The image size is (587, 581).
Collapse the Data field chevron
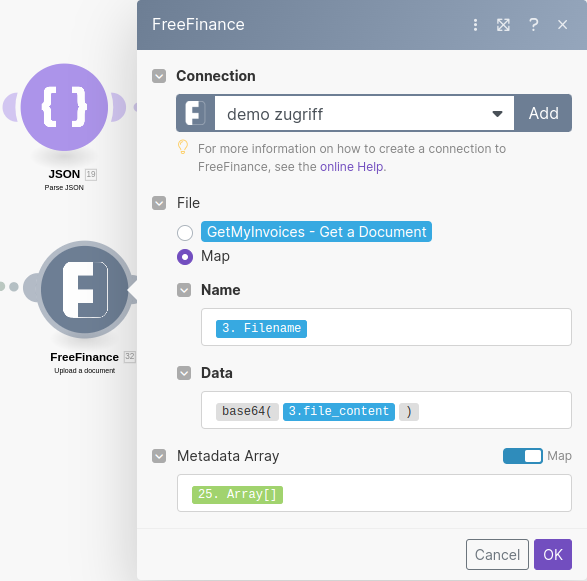click(184, 373)
